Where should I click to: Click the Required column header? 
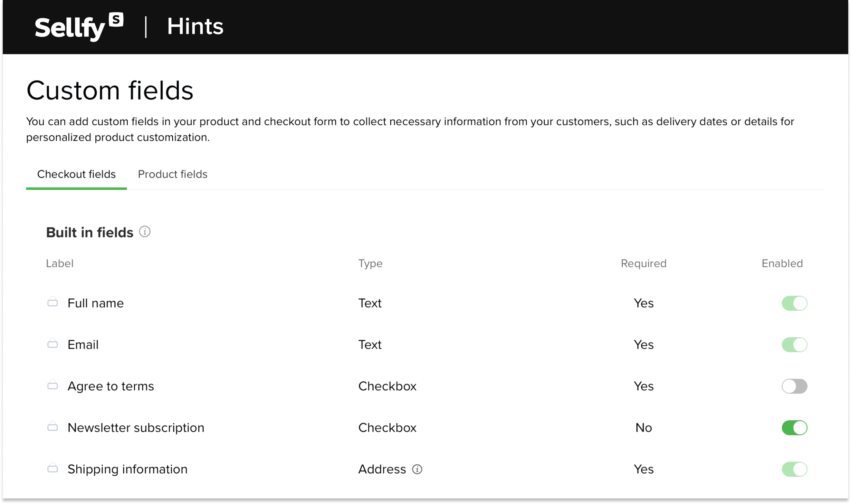(643, 263)
